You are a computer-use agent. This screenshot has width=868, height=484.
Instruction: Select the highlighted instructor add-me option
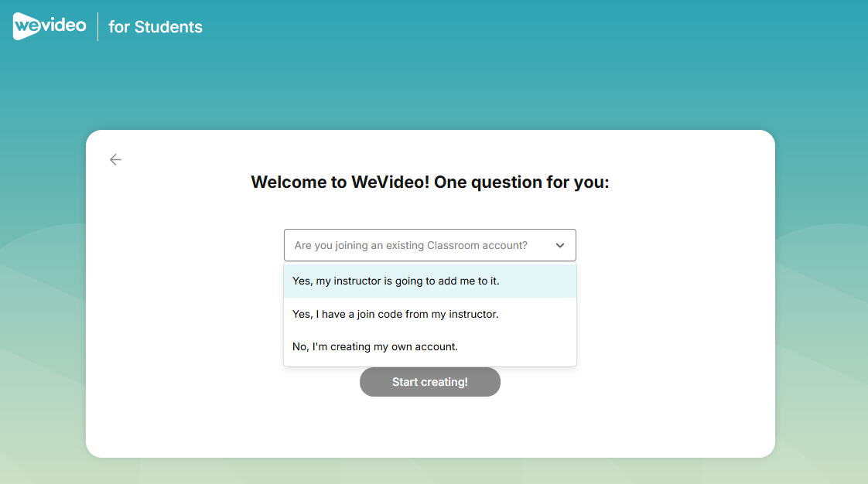429,281
